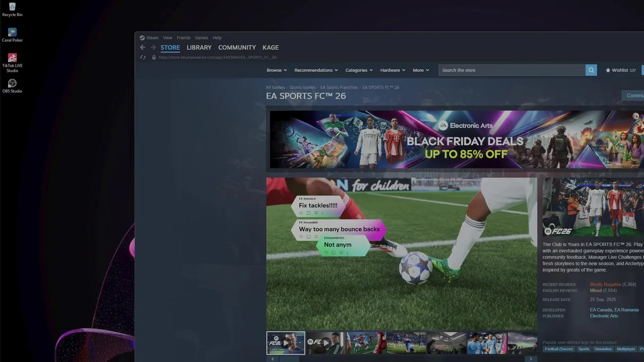Select the fourth screenshot thumbnail
The image size is (644, 362).
[x=406, y=343]
